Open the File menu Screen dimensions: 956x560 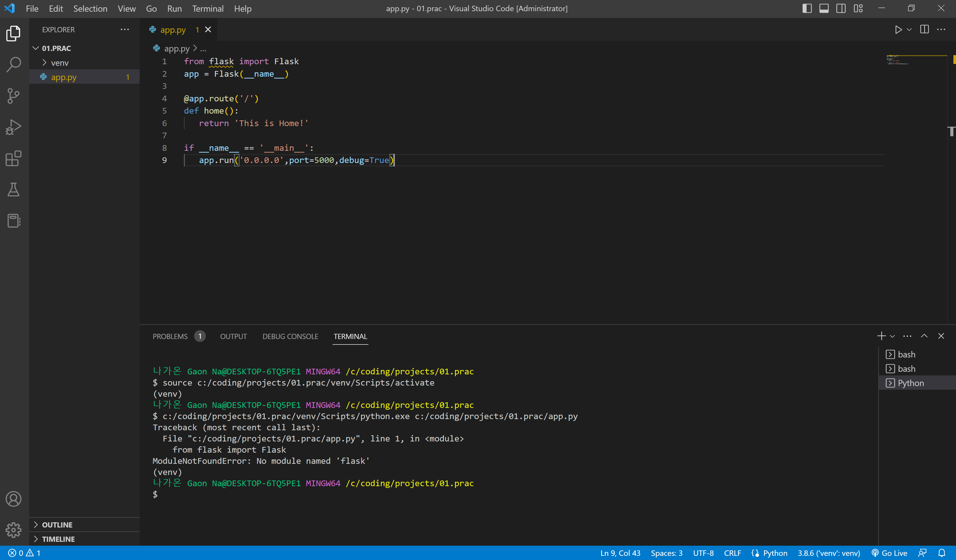point(32,8)
